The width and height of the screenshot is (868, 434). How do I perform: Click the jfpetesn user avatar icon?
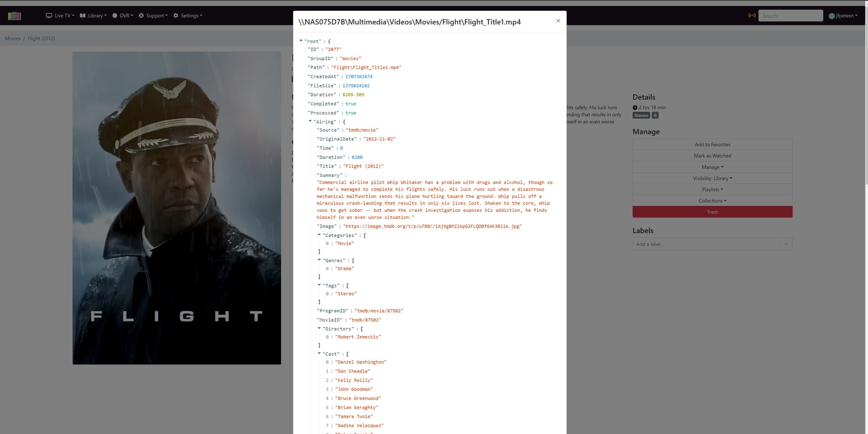831,16
